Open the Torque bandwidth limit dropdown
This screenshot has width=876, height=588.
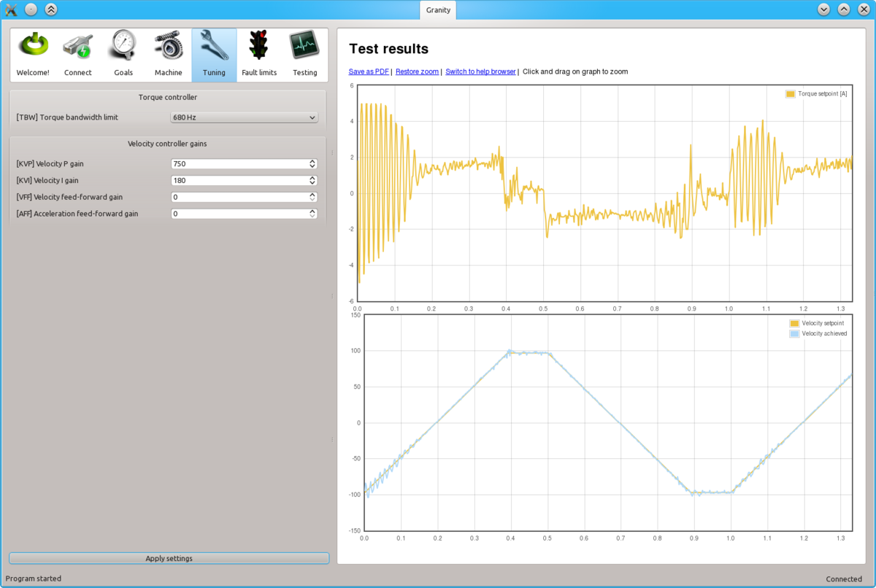tap(244, 117)
